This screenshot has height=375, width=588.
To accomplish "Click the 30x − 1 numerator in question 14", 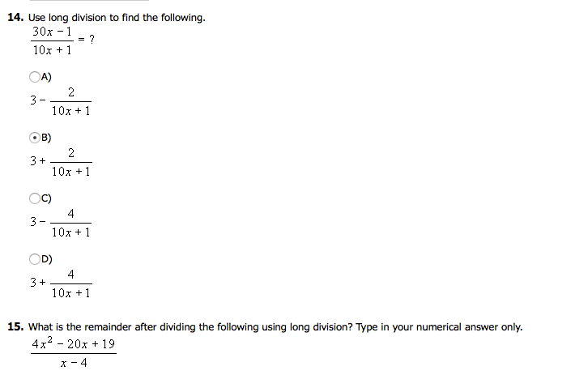I will pyautogui.click(x=52, y=32).
